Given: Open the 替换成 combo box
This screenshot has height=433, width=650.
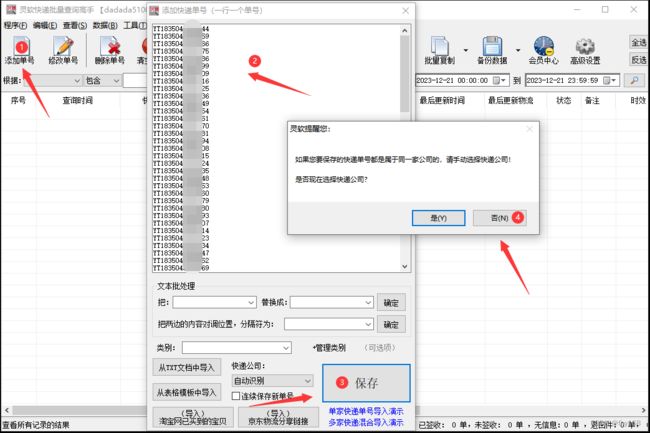Looking at the screenshot, I should 332,302.
